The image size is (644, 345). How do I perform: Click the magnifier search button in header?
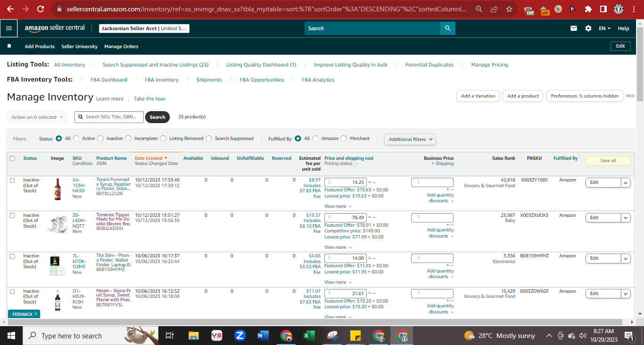[448, 28]
